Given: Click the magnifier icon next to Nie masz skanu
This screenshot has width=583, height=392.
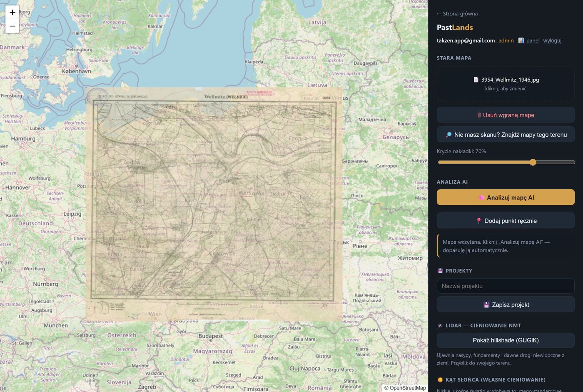Looking at the screenshot, I should click(448, 135).
